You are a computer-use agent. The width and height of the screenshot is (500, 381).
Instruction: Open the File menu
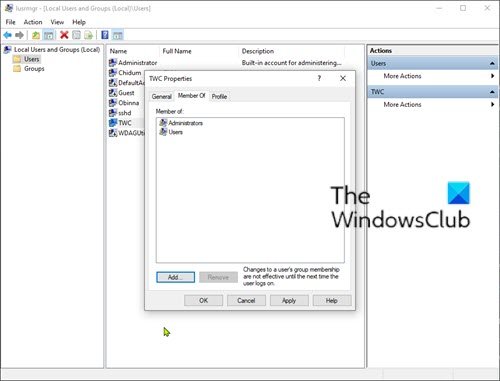(10, 22)
